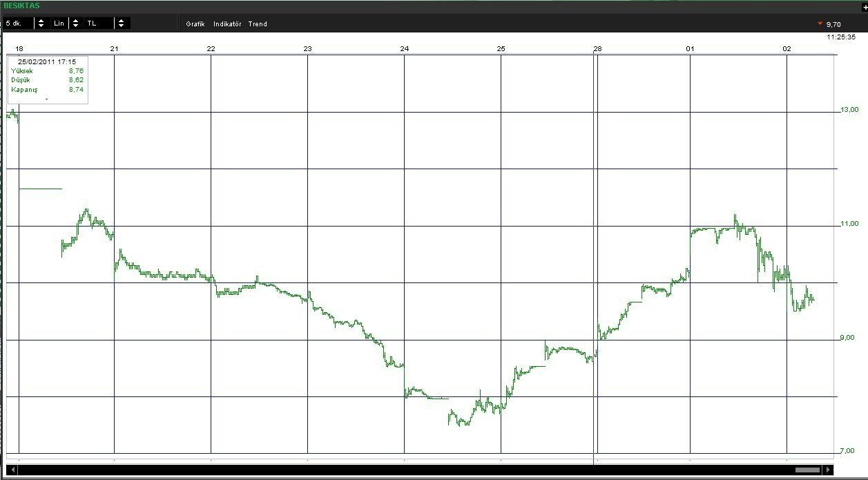Click date label 21 on the time axis
868x480 pixels.
114,48
